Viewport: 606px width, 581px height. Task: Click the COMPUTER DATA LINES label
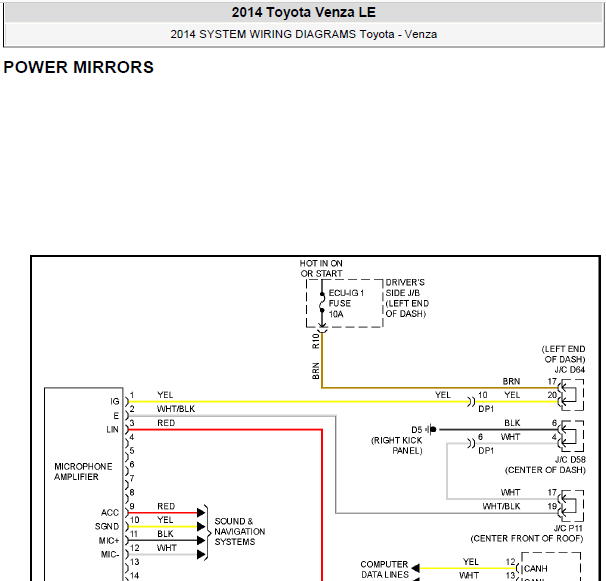(x=384, y=569)
